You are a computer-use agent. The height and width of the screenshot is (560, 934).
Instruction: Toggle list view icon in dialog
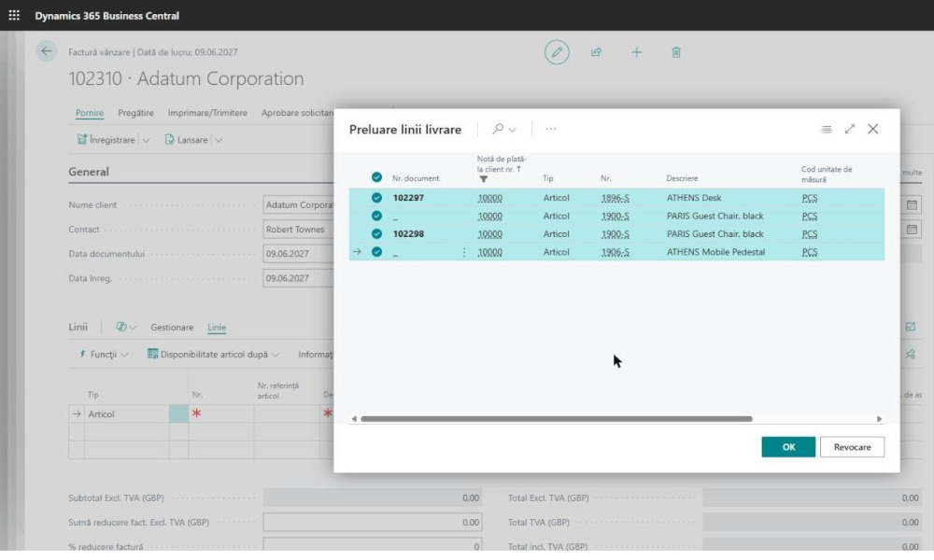click(827, 129)
